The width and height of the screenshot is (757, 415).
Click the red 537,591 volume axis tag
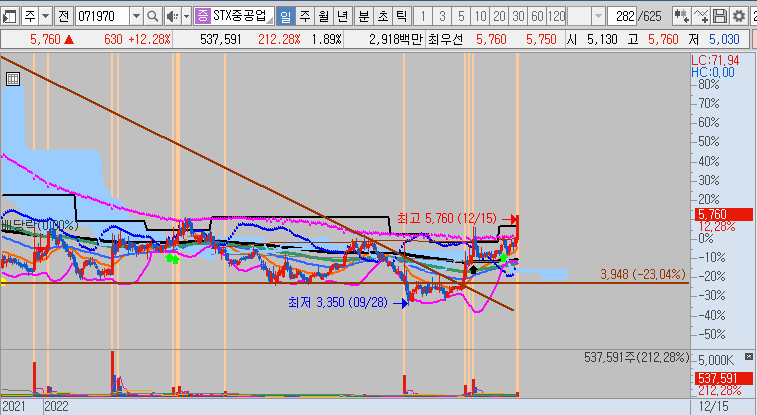coord(724,378)
